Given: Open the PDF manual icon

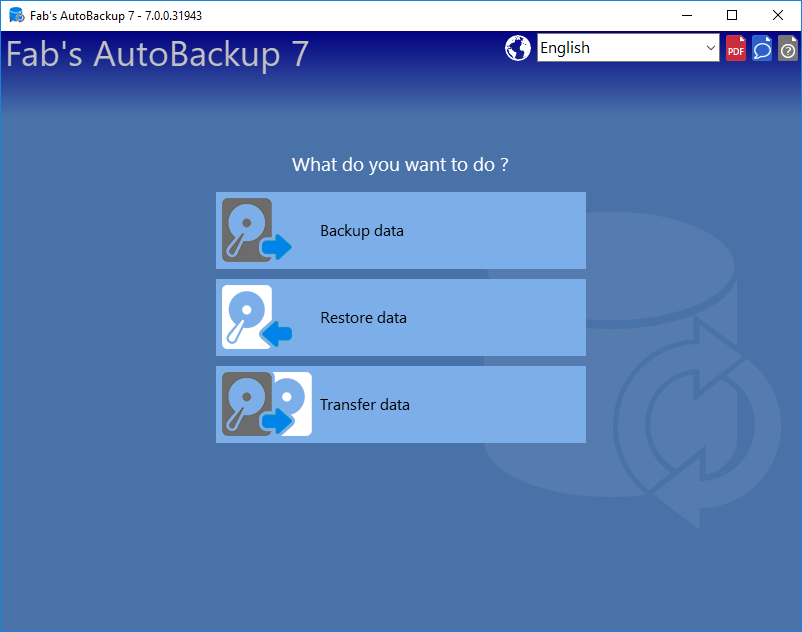Looking at the screenshot, I should point(736,48).
